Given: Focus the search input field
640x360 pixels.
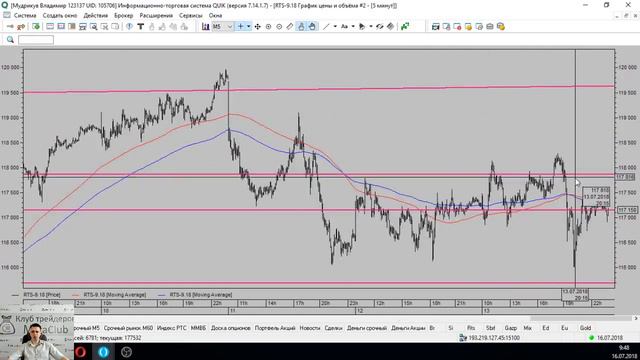Looking at the screenshot, I should 36,40.
